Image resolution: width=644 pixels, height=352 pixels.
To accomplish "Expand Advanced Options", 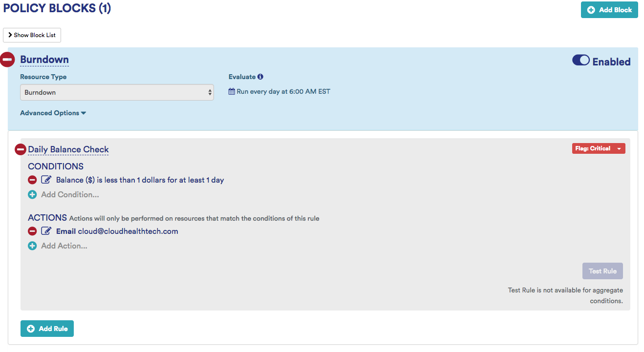I will 53,113.
